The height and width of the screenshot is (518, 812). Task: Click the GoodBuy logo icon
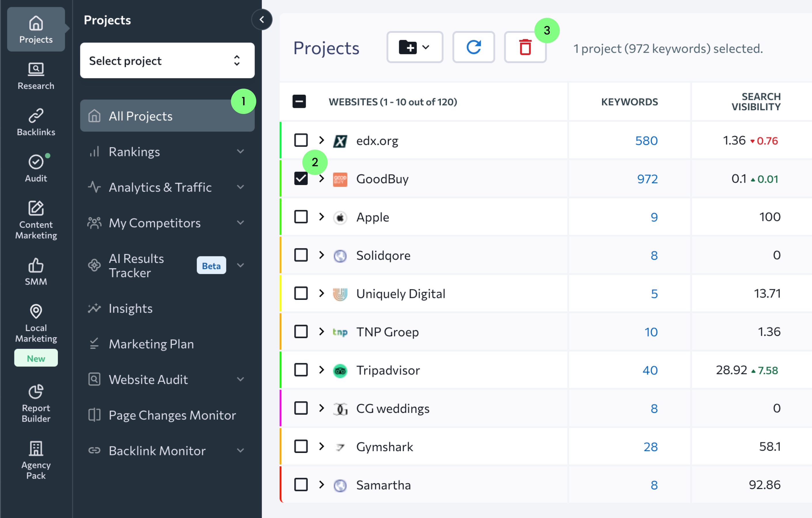(340, 179)
